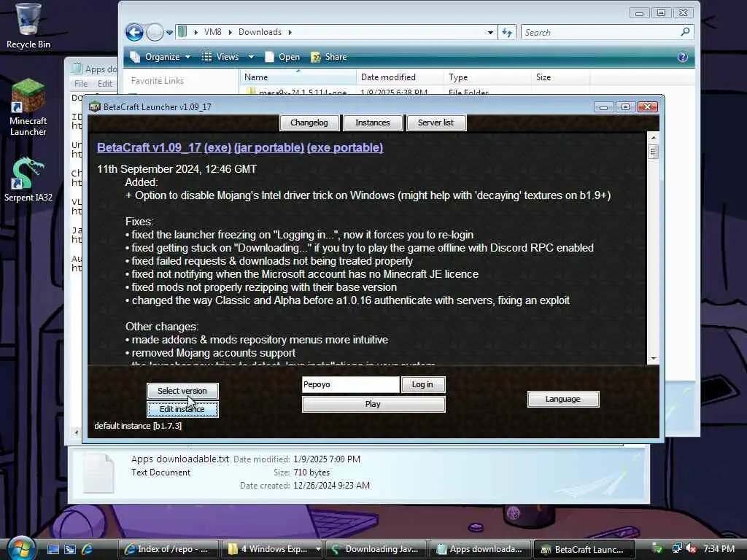This screenshot has height=560, width=747.
Task: Click the address bar folder icon in Explorer
Action: click(x=182, y=32)
